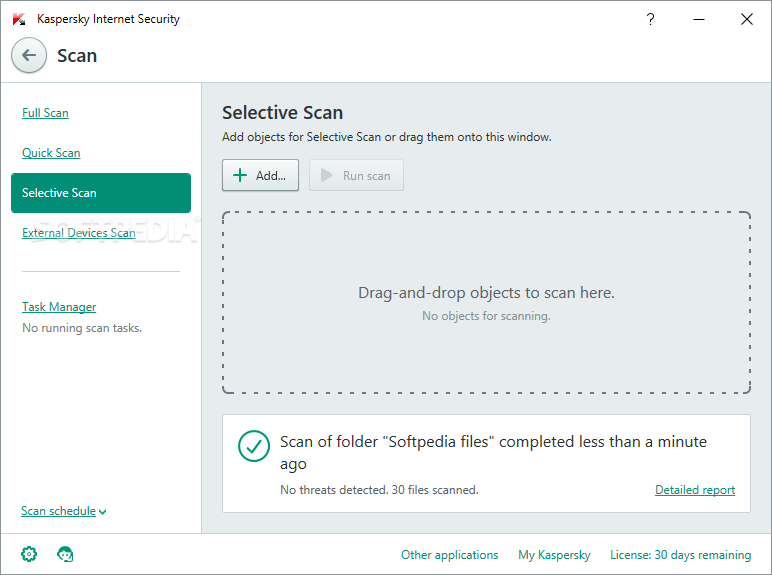The image size is (772, 575).
Task: Open the Full Scan section
Action: [x=45, y=113]
